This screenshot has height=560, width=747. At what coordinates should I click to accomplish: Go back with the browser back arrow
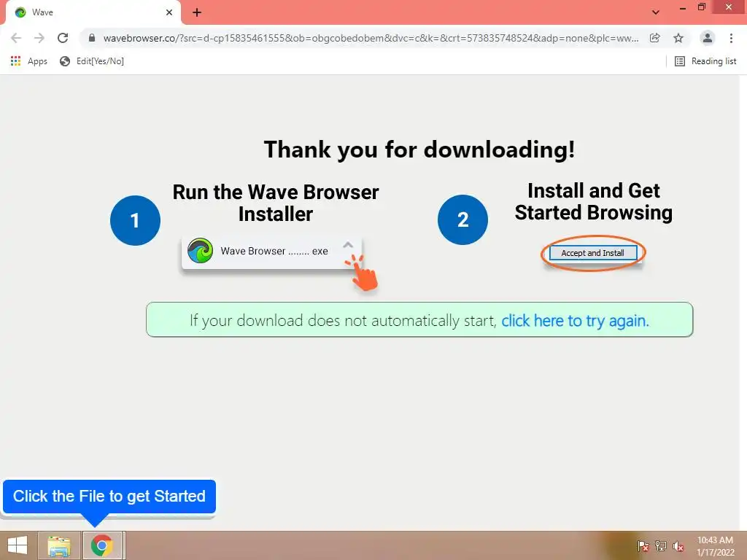click(x=16, y=38)
